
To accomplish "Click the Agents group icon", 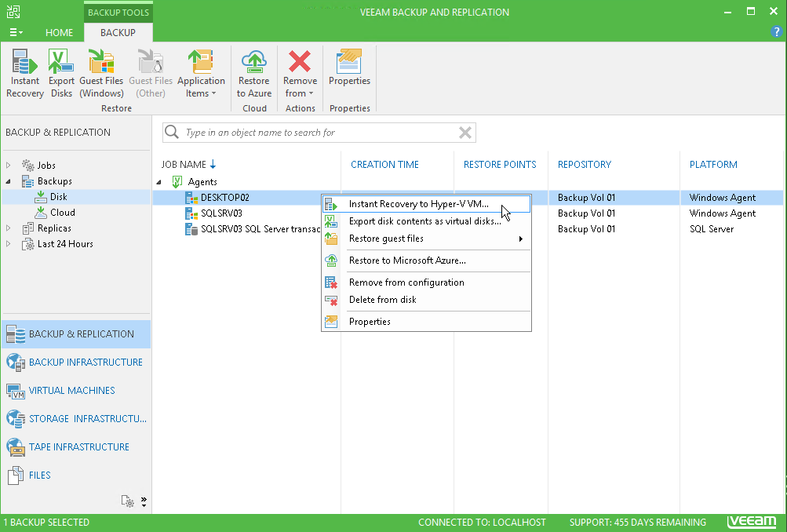I will [x=177, y=182].
